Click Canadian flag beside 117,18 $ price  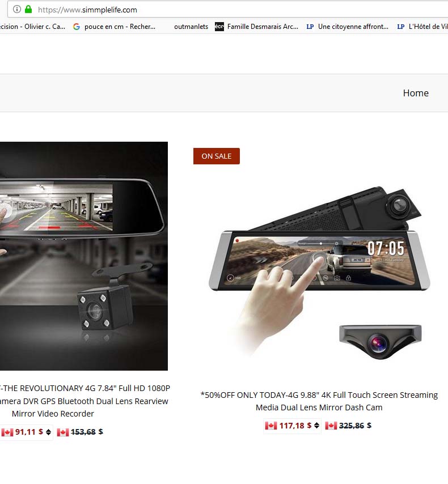pos(271,426)
